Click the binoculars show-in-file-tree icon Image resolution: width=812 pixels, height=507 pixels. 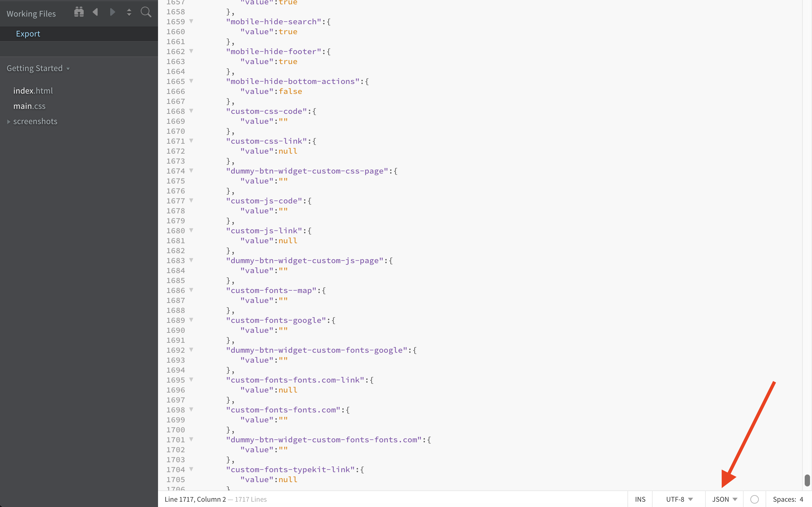(x=79, y=12)
